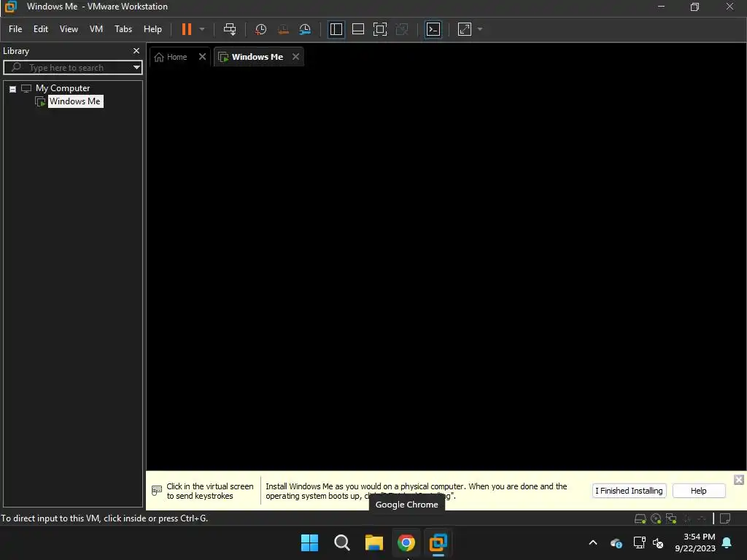Click the cloud sync tray icon
The height and width of the screenshot is (560, 747).
click(616, 542)
